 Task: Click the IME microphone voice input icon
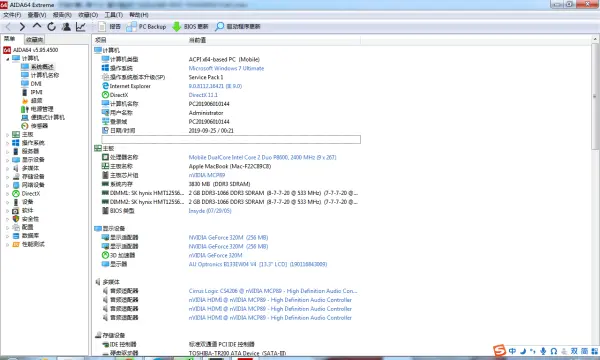click(x=543, y=350)
